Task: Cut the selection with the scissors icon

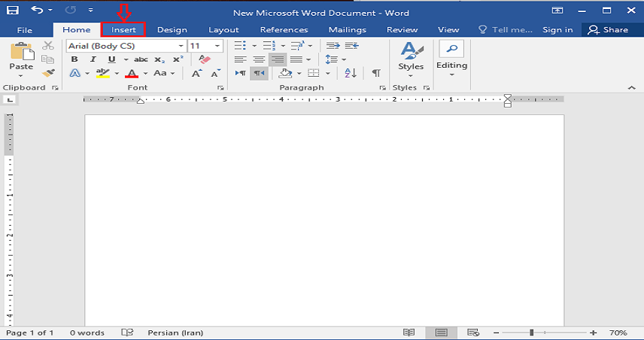Action: pyautogui.click(x=48, y=46)
